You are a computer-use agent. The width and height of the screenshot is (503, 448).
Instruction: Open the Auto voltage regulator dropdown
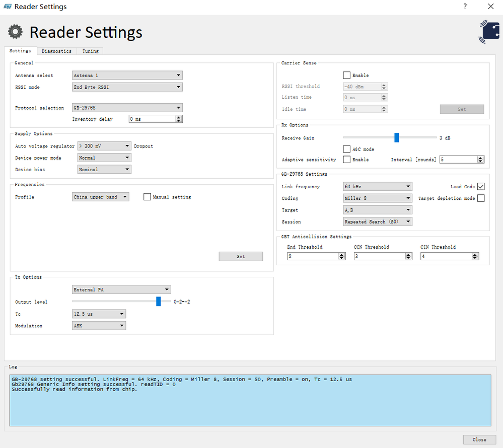104,146
